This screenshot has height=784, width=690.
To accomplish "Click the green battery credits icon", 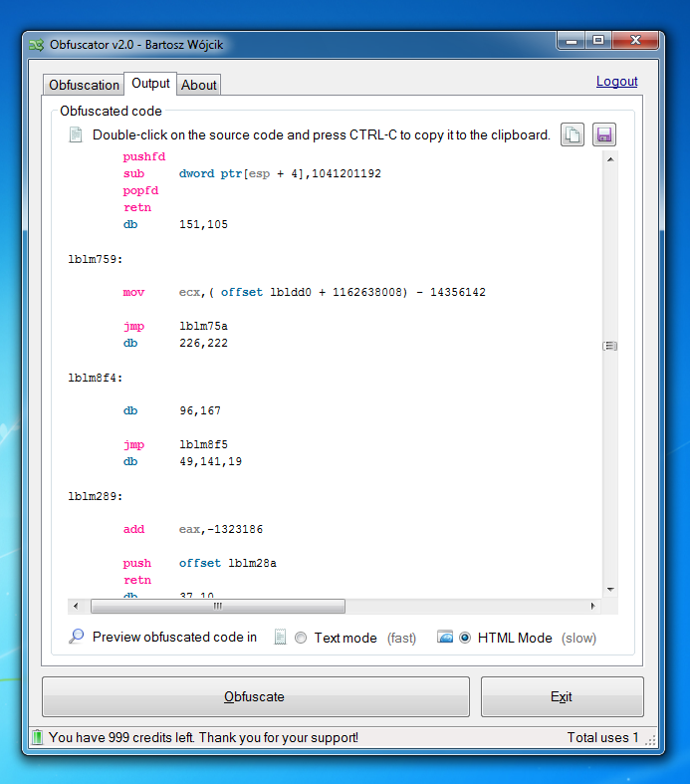I will coord(38,737).
